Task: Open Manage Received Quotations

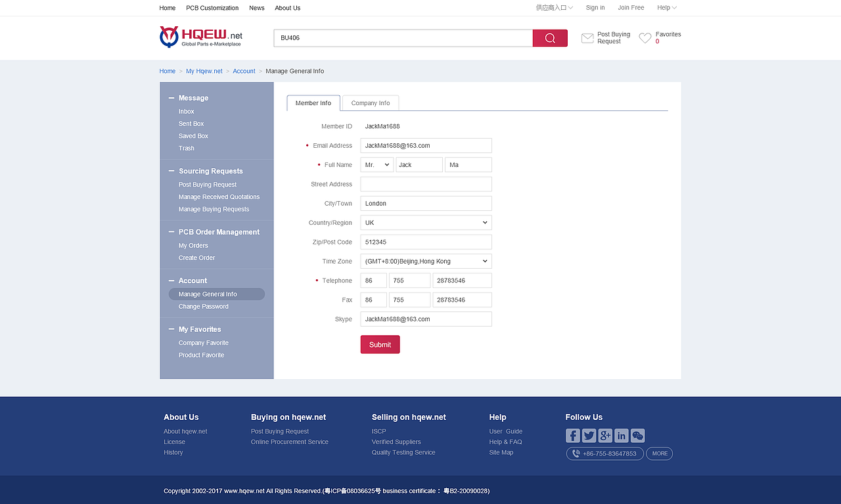Action: pos(219,197)
